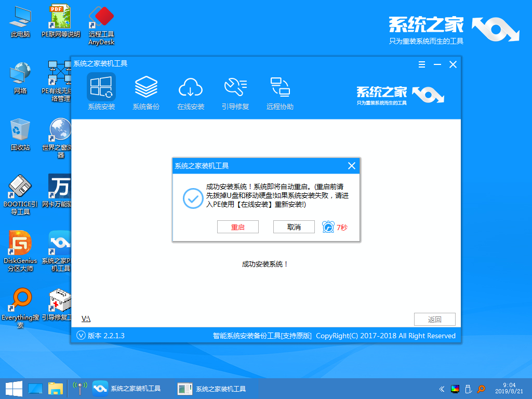Click the V:\ path link
The image size is (532, 399).
pyautogui.click(x=86, y=318)
